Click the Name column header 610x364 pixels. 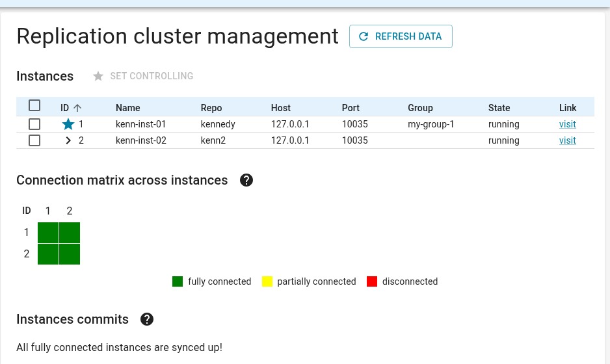tap(127, 108)
